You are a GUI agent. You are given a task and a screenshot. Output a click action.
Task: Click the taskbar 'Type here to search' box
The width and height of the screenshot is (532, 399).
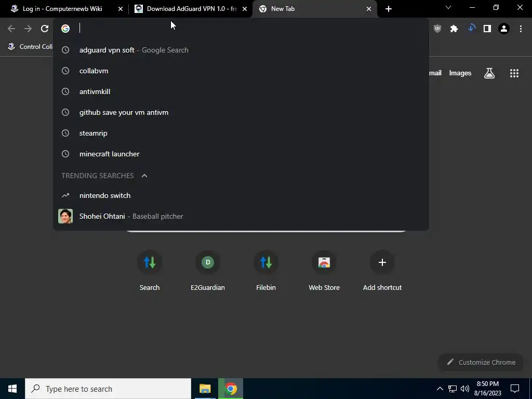(108, 389)
